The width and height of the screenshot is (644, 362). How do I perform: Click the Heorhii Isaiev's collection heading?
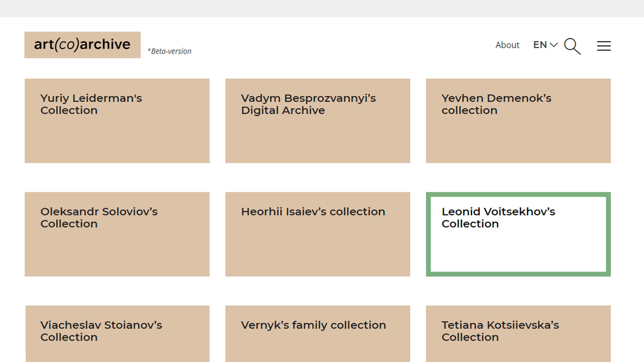(313, 212)
